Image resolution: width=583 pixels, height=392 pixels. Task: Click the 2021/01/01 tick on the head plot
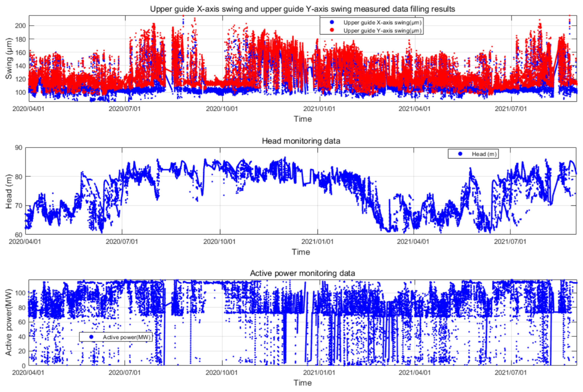coord(317,242)
